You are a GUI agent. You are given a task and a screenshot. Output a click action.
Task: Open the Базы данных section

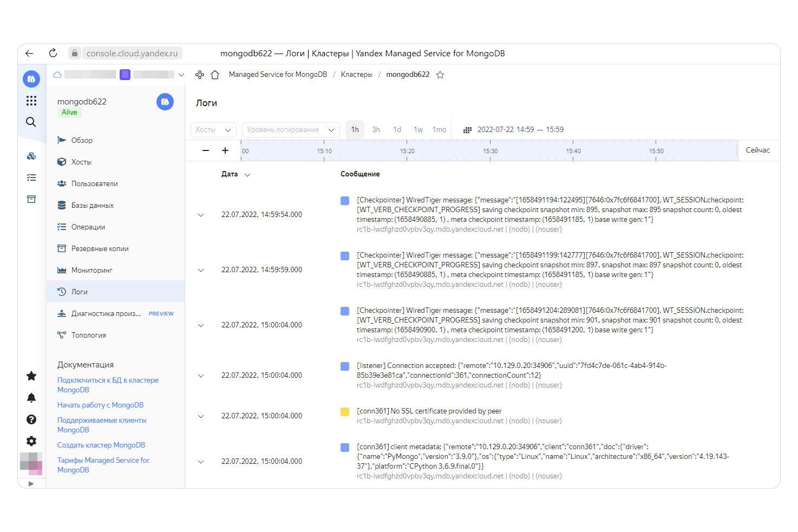tap(115, 205)
